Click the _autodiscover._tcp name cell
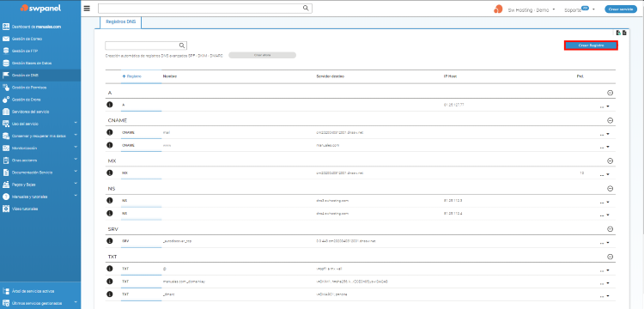The width and height of the screenshot is (644, 309). coord(177,241)
